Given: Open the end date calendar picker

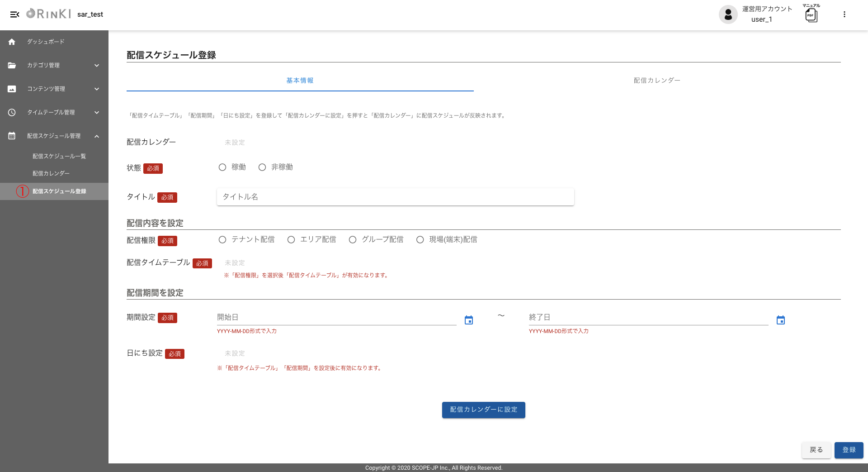Looking at the screenshot, I should 781,320.
